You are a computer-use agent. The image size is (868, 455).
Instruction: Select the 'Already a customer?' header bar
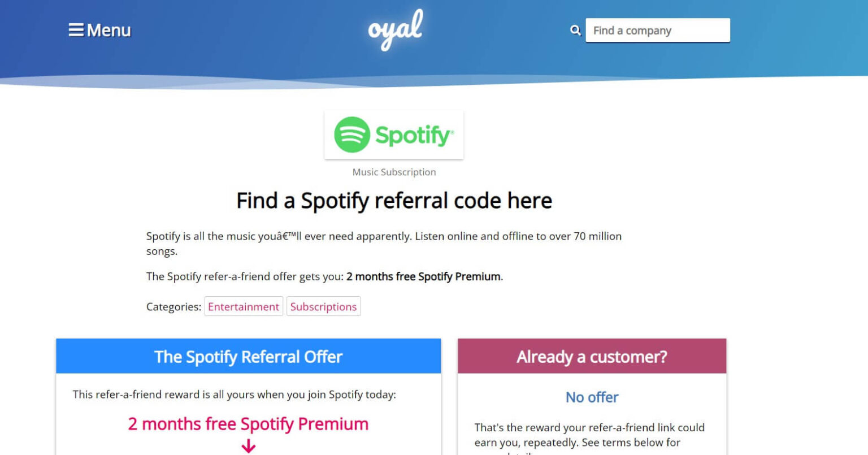tap(592, 356)
